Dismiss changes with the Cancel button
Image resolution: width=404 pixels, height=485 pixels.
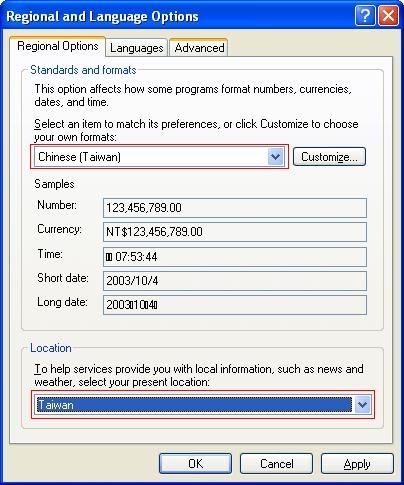pos(276,463)
